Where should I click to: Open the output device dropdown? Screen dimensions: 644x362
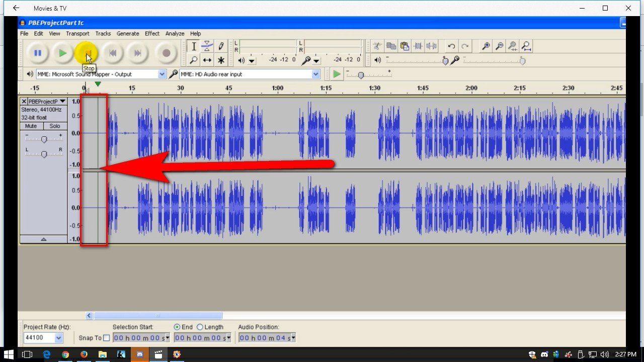click(x=162, y=74)
